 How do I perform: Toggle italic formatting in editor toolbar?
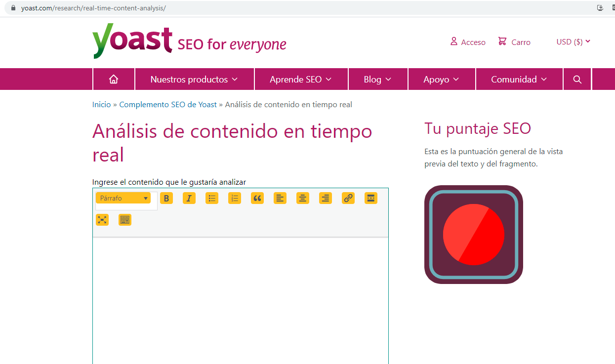pyautogui.click(x=189, y=198)
